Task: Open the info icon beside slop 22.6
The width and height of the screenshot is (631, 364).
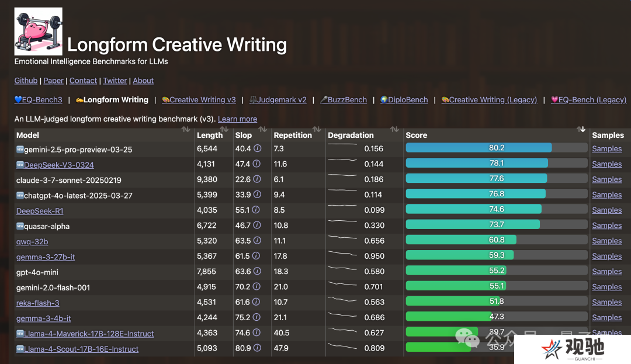Action: 256,179
